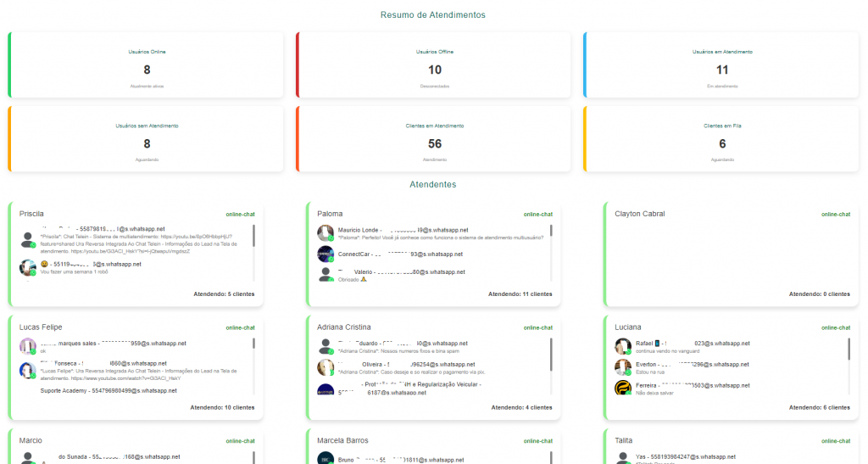This screenshot has width=868, height=464.
Task: Click Atendendo: 4 clientes in Adriana card
Action: [x=521, y=407]
